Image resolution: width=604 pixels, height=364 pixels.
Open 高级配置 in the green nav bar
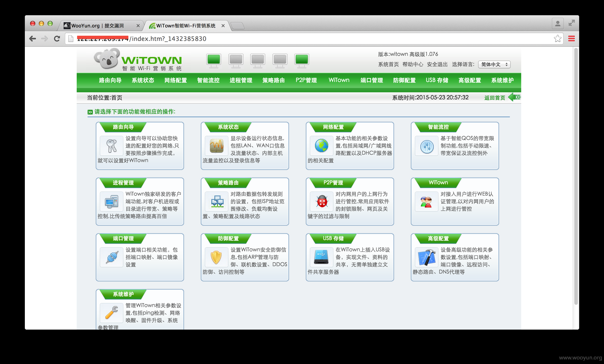point(470,80)
